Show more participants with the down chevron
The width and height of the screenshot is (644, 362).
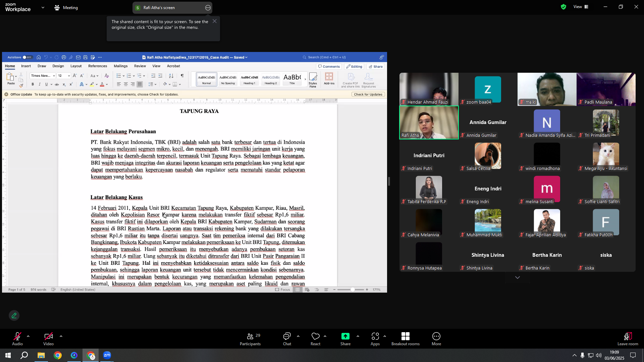(x=518, y=278)
